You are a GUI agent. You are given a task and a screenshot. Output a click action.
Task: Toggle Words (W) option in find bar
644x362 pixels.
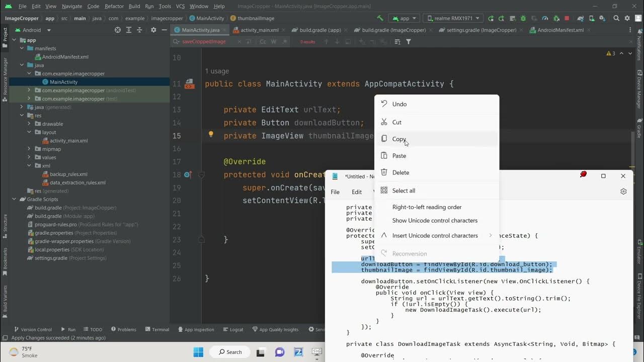pyautogui.click(x=274, y=42)
